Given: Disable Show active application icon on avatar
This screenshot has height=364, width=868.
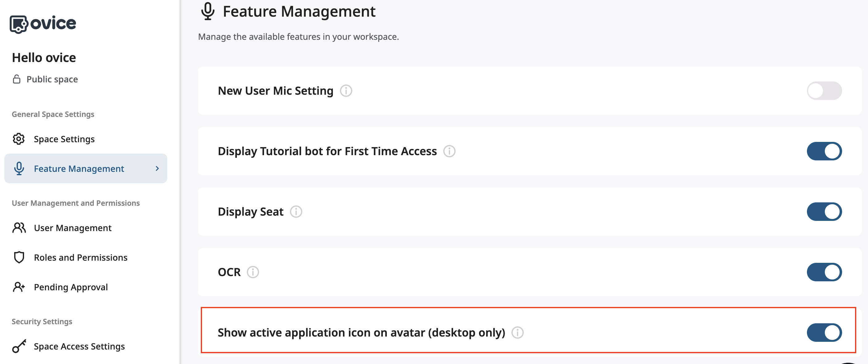Looking at the screenshot, I should point(824,332).
